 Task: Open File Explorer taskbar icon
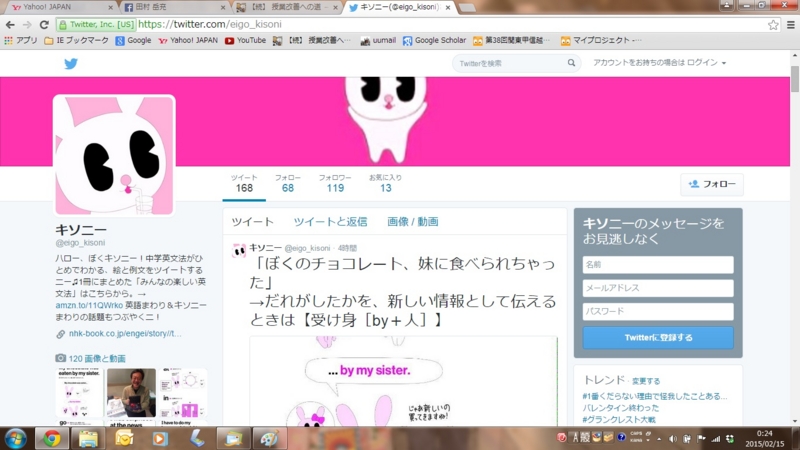coord(88,439)
